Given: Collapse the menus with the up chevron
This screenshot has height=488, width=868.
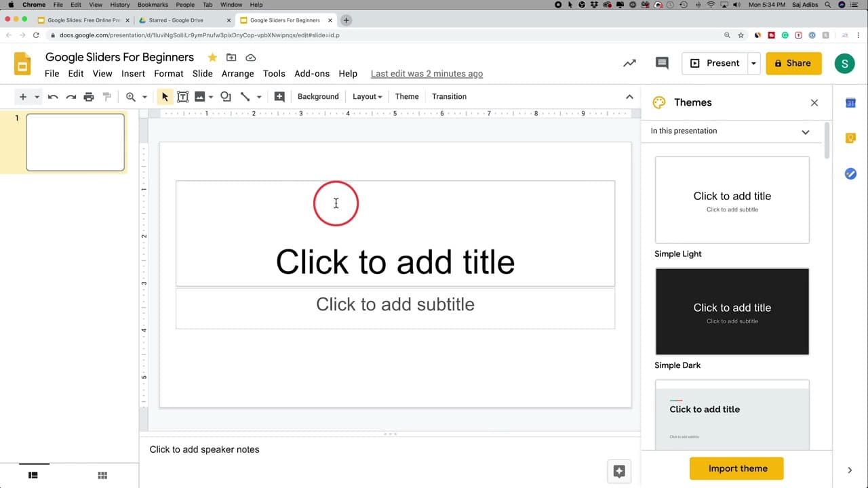Looking at the screenshot, I should click(x=629, y=97).
